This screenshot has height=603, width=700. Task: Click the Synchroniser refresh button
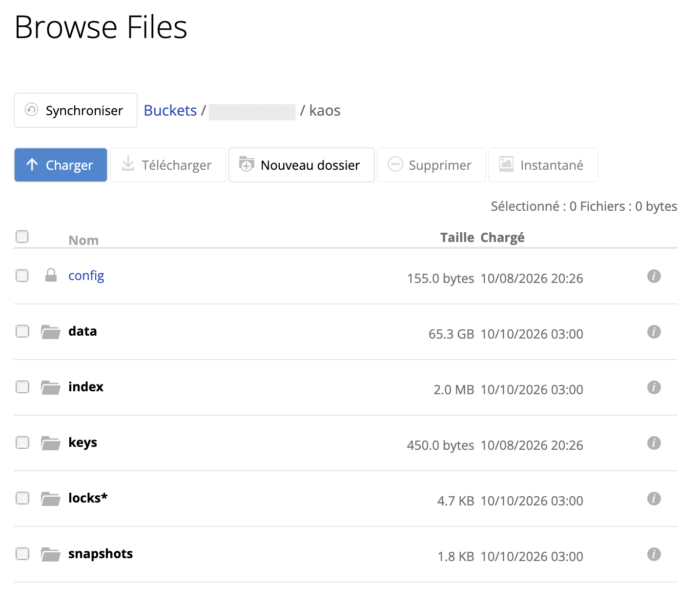[76, 110]
